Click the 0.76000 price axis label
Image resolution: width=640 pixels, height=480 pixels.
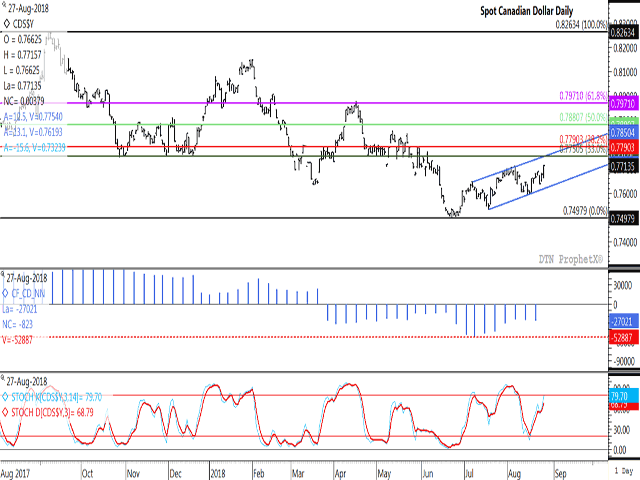625,193
